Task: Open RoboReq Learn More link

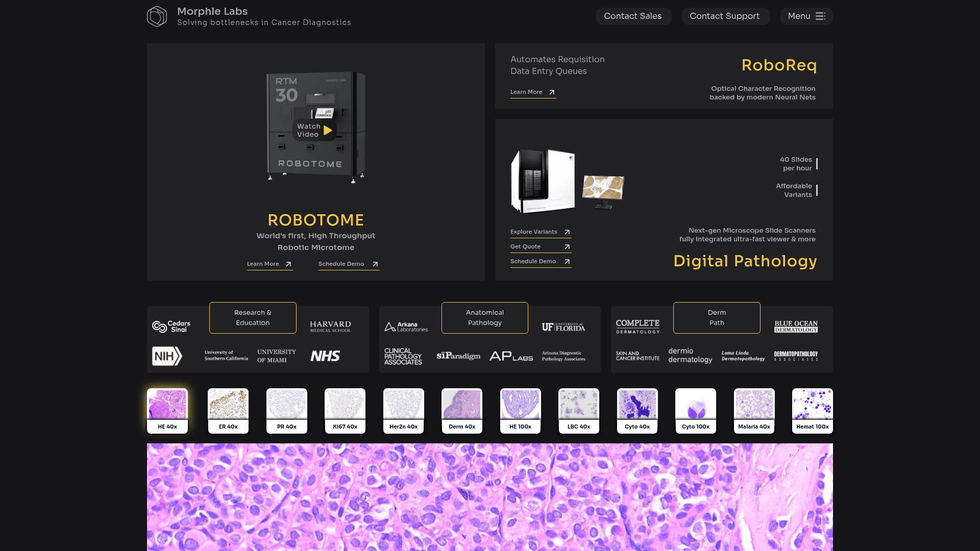Action: 533,92
